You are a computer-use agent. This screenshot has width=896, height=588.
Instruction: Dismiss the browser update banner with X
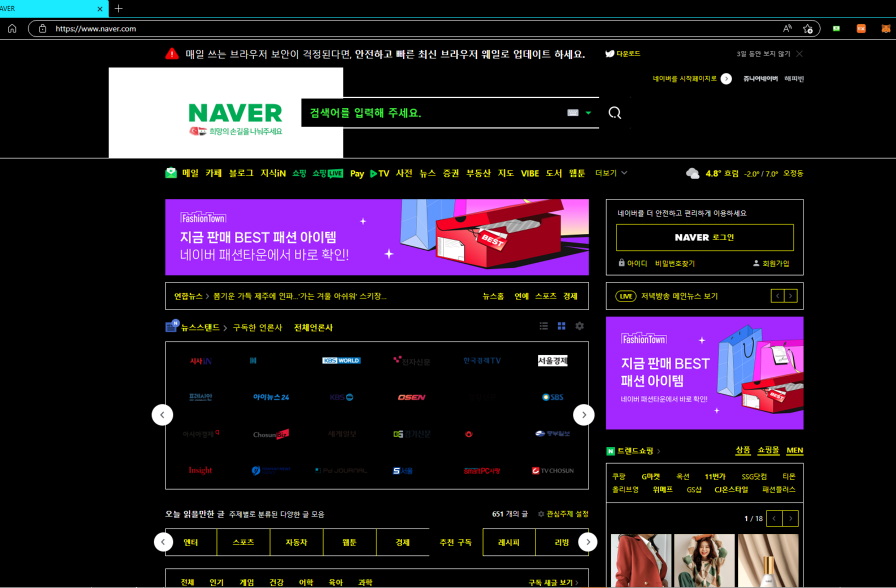point(799,54)
